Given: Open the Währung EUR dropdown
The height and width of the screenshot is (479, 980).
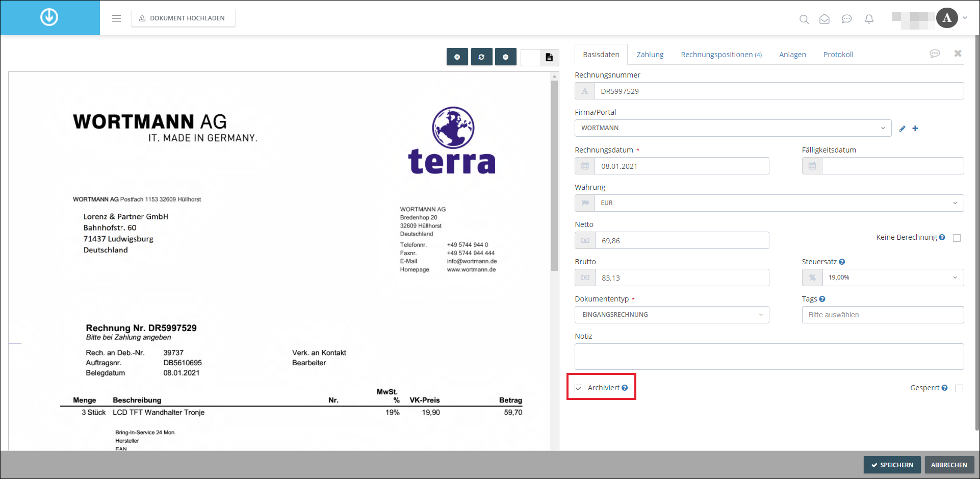Looking at the screenshot, I should pyautogui.click(x=779, y=203).
